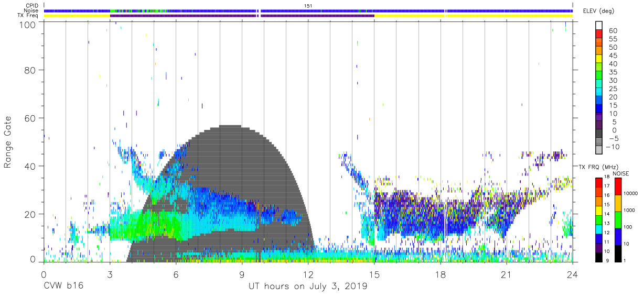Viewport: 644px width, 297px height.
Task: Click the 'Noise' row label at top left
Action: coord(31,10)
